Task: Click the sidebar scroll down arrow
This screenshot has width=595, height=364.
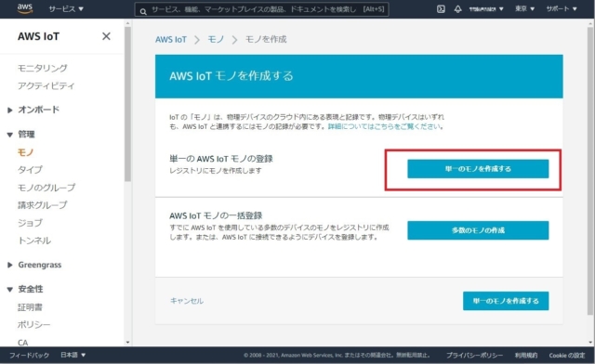Action: click(x=127, y=342)
